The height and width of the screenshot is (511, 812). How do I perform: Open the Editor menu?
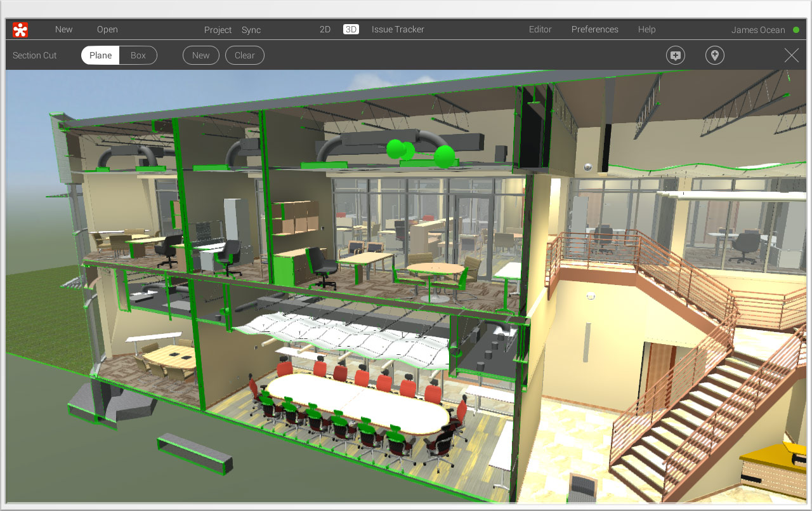[x=540, y=29]
